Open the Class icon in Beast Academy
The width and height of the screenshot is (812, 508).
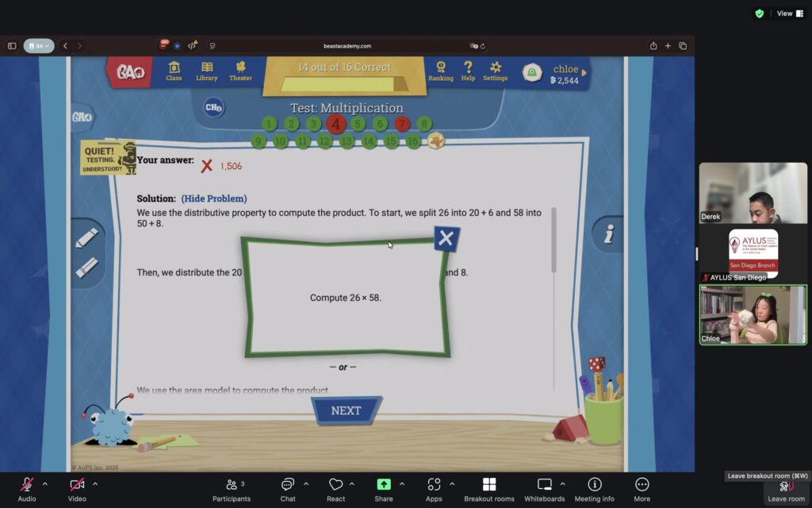pyautogui.click(x=174, y=71)
